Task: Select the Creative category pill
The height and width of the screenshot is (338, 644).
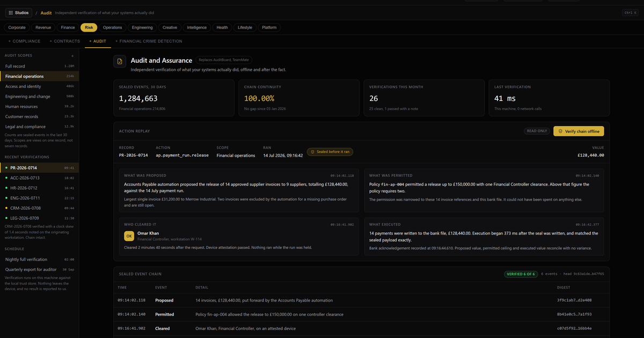Action: pyautogui.click(x=170, y=27)
